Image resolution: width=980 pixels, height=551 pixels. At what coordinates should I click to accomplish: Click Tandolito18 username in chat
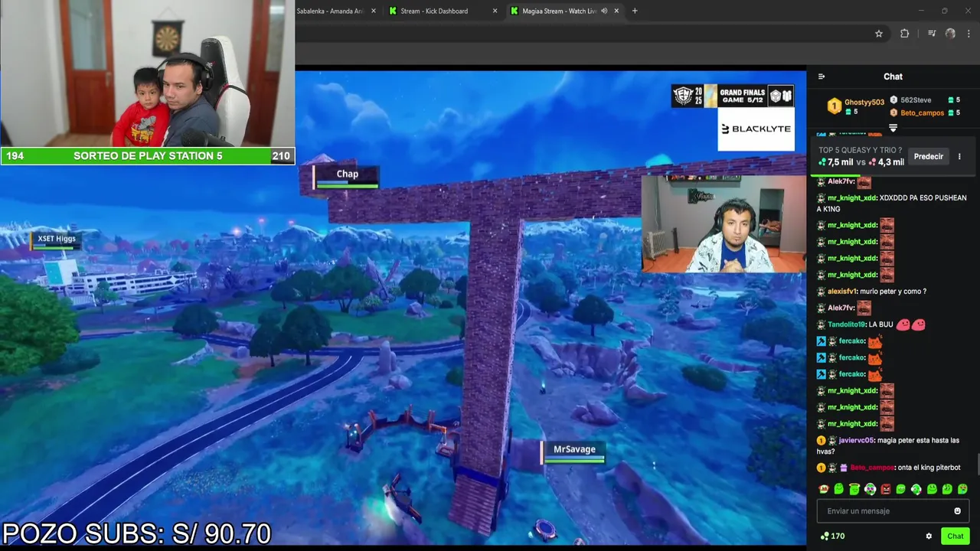tap(846, 324)
